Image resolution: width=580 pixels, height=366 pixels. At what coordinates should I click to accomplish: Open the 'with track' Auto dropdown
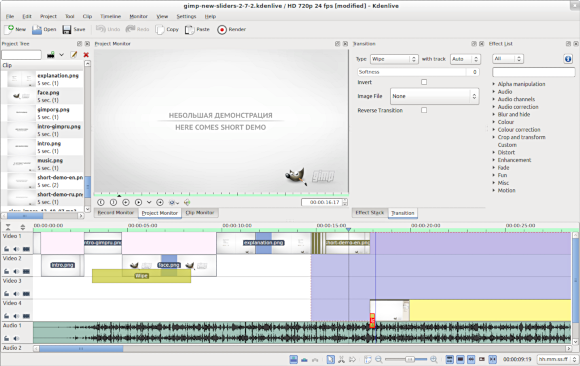pyautogui.click(x=465, y=59)
